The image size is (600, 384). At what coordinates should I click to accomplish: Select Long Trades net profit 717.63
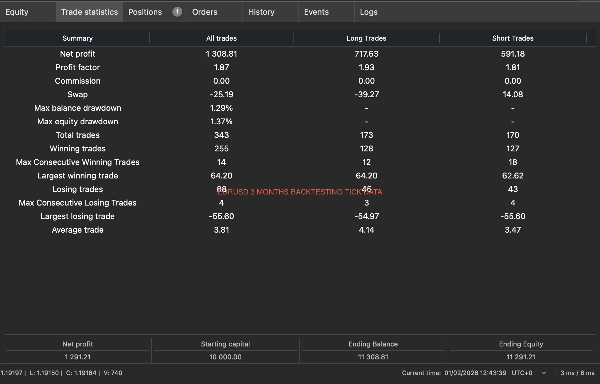[366, 54]
